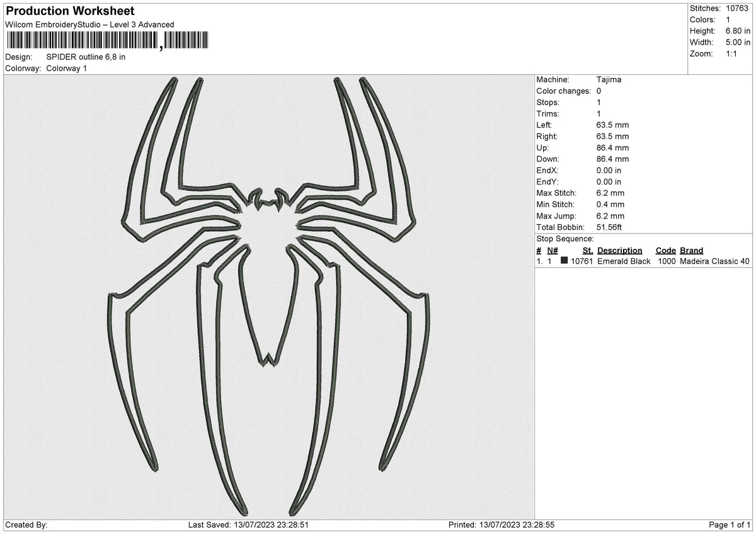Click the barcode under the software name
Viewport: 756px width, 534px height.
107,42
